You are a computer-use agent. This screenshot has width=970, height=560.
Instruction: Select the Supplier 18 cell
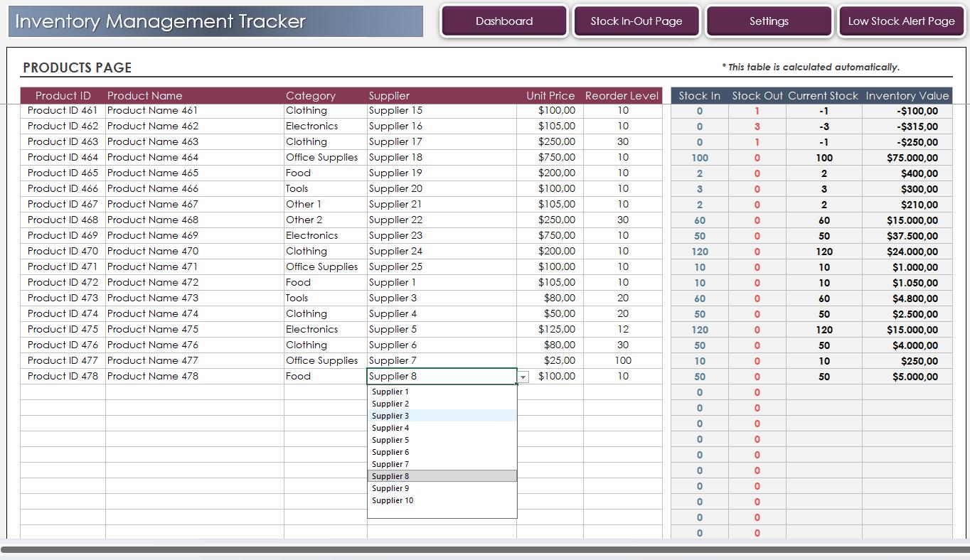(x=442, y=157)
